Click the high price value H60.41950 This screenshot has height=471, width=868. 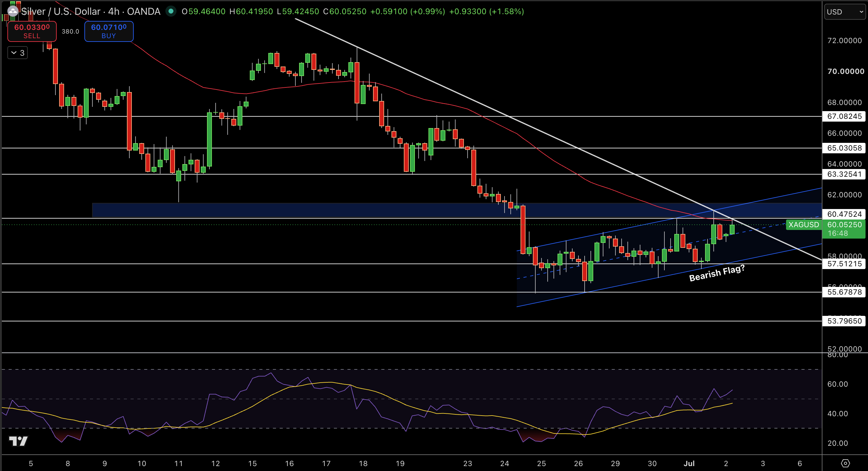pos(251,11)
